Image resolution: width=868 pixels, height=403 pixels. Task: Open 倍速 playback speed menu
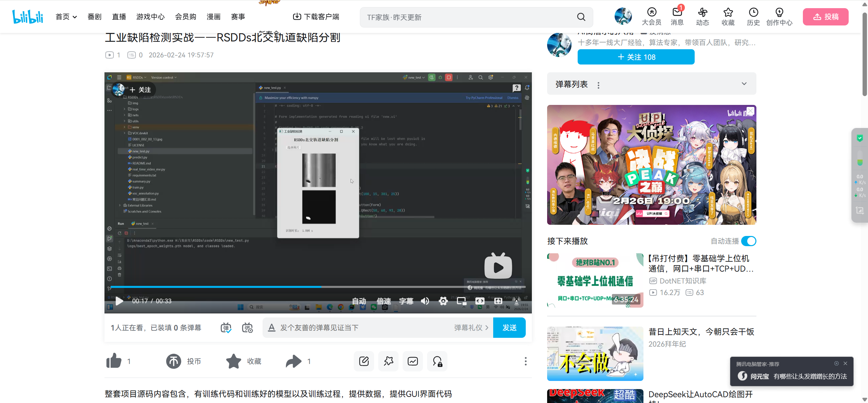(x=384, y=301)
